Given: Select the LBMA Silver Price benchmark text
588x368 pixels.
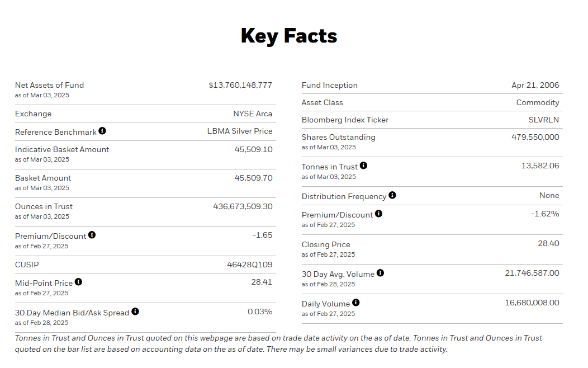Looking at the screenshot, I should click(x=240, y=131).
